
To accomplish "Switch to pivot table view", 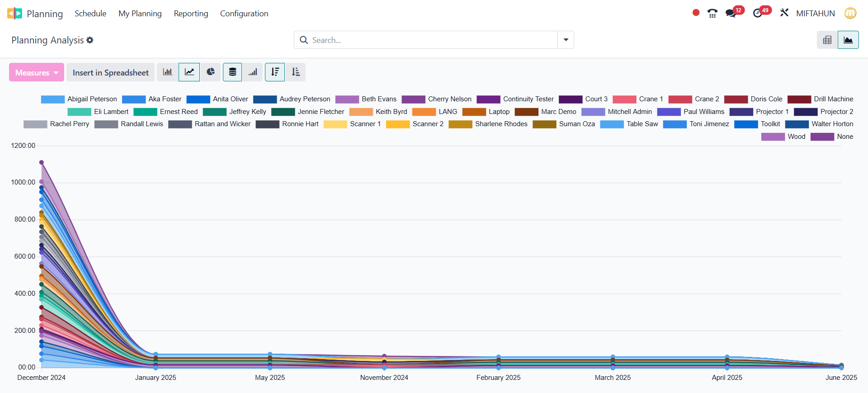I will 827,40.
